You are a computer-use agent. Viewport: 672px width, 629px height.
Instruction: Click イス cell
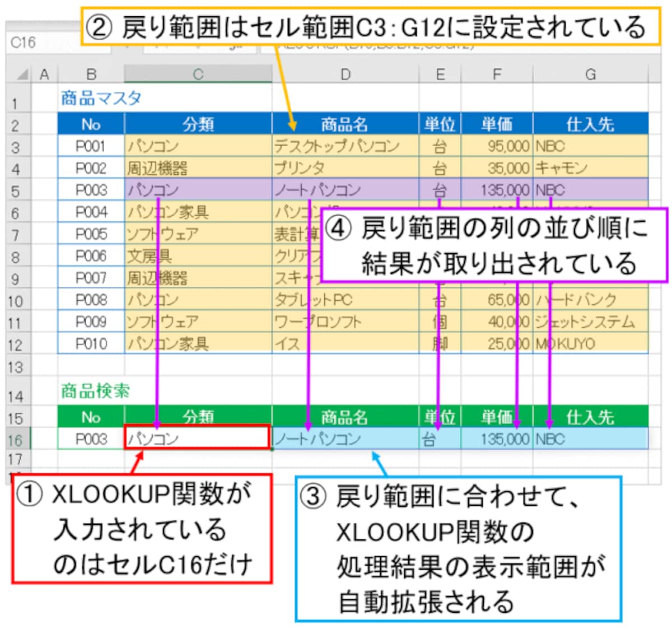point(346,343)
